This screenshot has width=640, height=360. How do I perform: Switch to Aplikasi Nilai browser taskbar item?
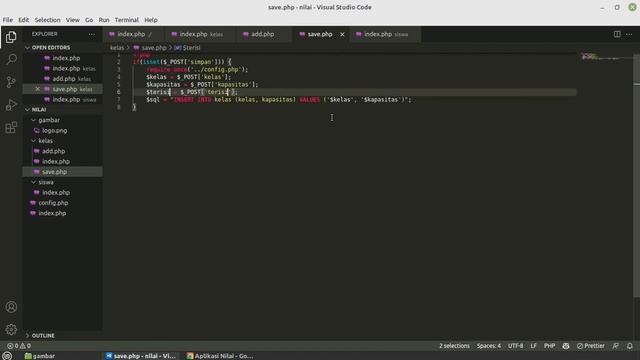[220, 356]
